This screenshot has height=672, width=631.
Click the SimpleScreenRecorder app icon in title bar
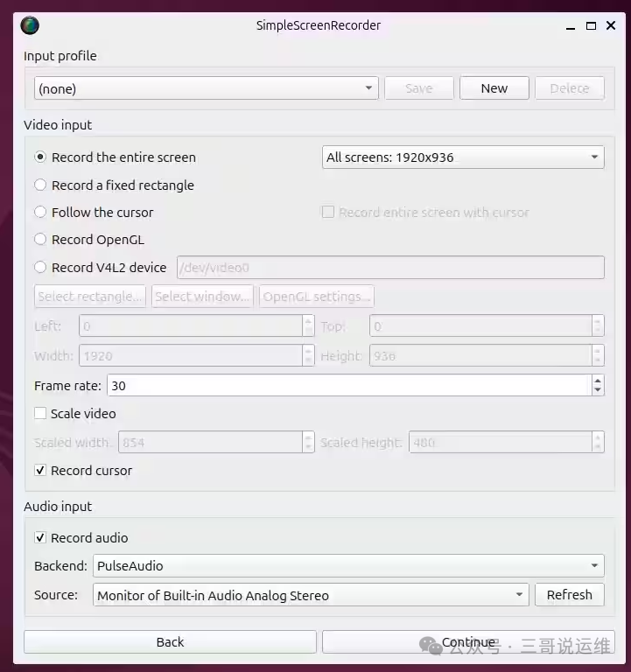click(30, 25)
